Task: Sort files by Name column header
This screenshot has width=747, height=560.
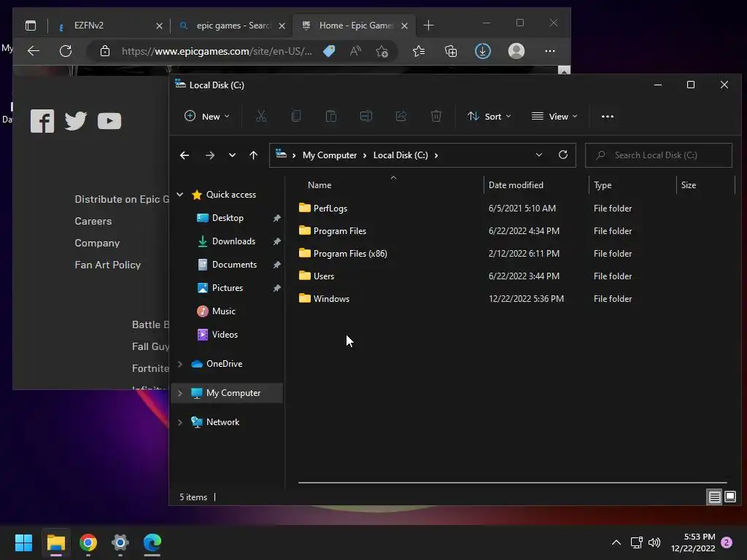Action: (320, 184)
